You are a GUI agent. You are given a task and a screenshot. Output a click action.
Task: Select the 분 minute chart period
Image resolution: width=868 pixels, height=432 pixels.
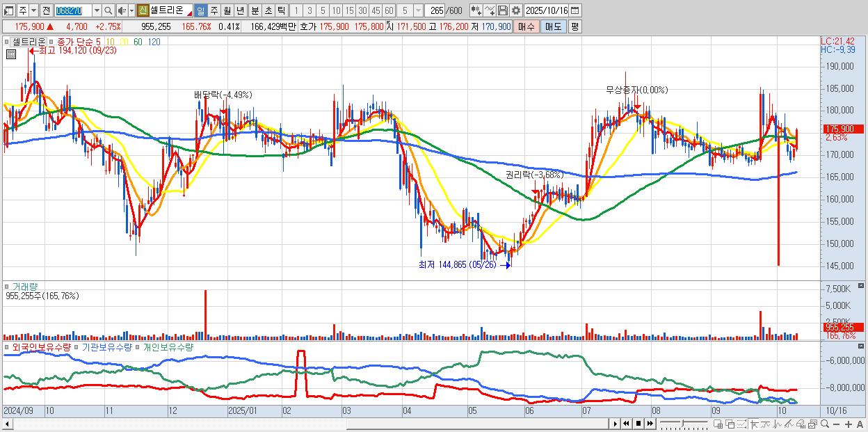[x=255, y=10]
